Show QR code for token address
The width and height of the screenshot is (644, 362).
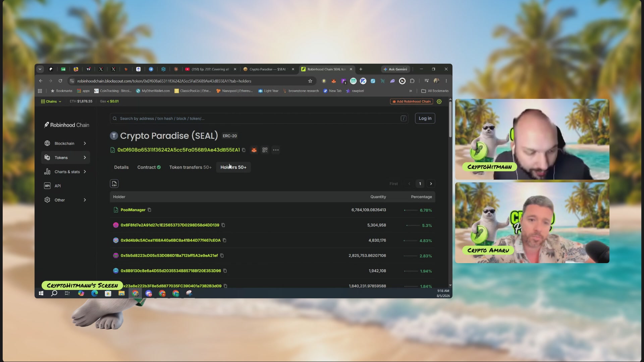coord(265,150)
